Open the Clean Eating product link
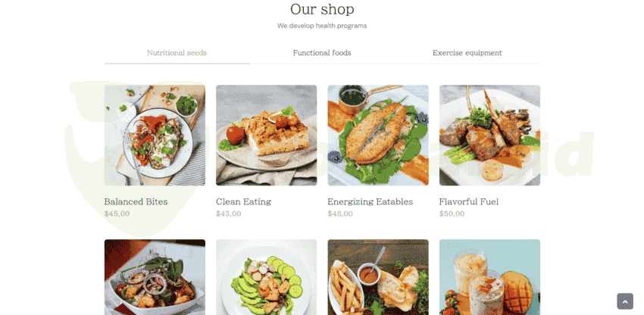The image size is (644, 315). tap(243, 201)
